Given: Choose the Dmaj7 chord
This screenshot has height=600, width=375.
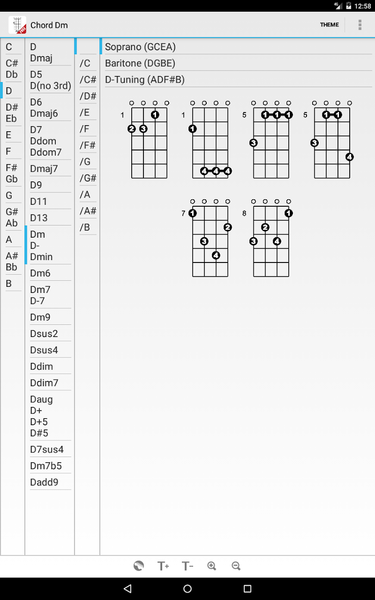Looking at the screenshot, I should tap(50, 168).
